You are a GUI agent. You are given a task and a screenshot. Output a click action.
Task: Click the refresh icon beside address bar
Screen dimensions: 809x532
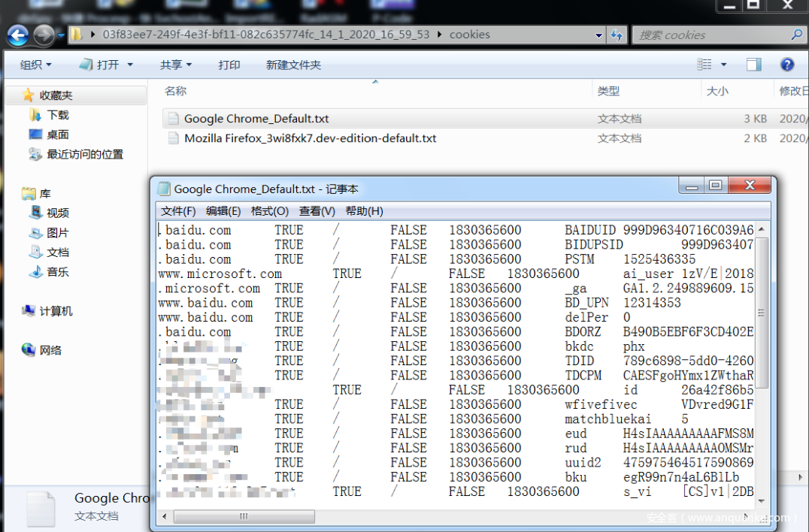(x=617, y=35)
